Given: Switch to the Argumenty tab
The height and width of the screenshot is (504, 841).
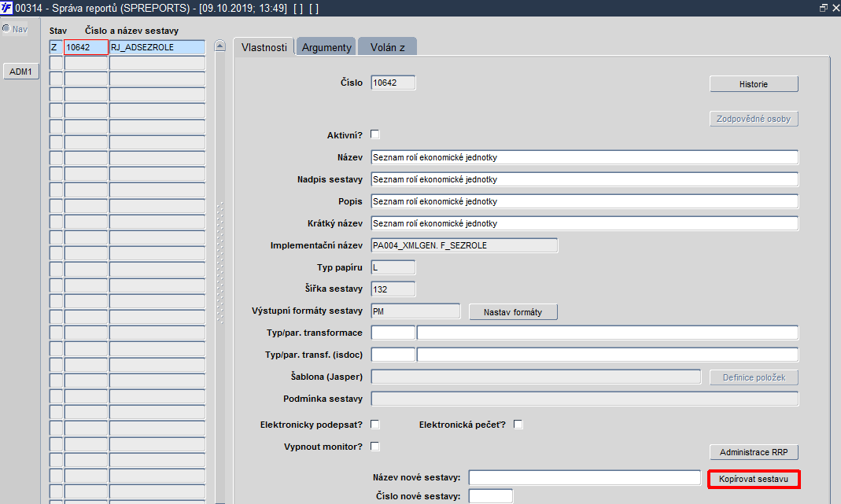Looking at the screenshot, I should point(326,47).
